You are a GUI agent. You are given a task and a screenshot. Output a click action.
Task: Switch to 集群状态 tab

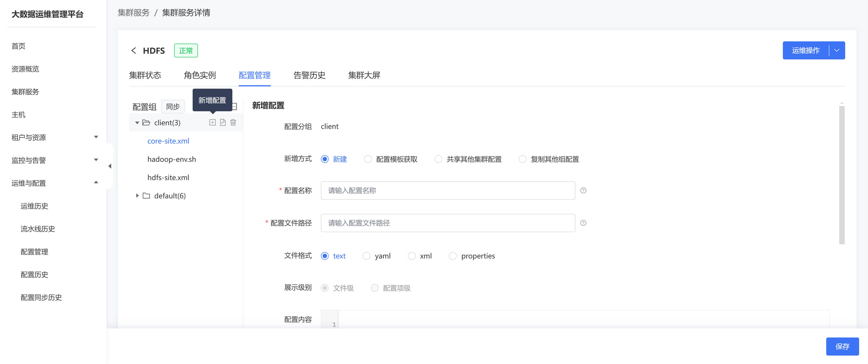pyautogui.click(x=145, y=75)
